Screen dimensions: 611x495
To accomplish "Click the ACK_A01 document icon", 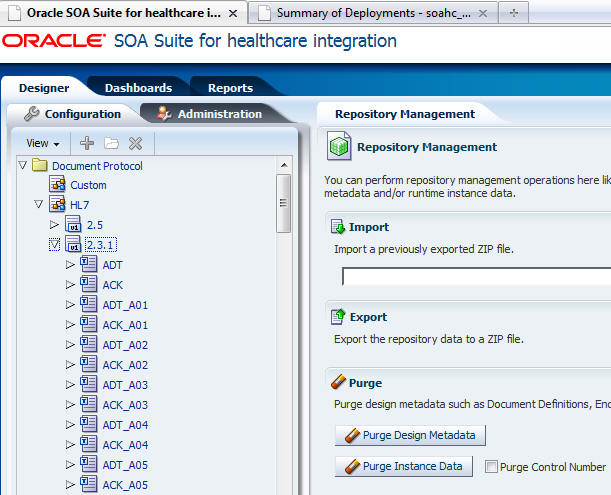I will tap(89, 324).
